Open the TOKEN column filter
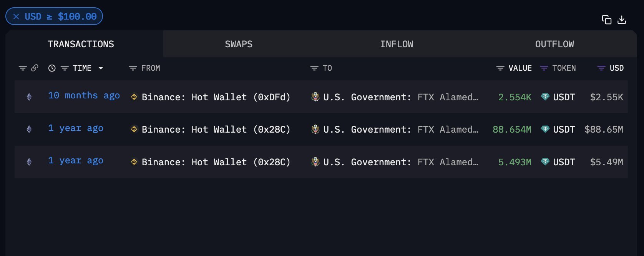This screenshot has width=644, height=256. (544, 68)
